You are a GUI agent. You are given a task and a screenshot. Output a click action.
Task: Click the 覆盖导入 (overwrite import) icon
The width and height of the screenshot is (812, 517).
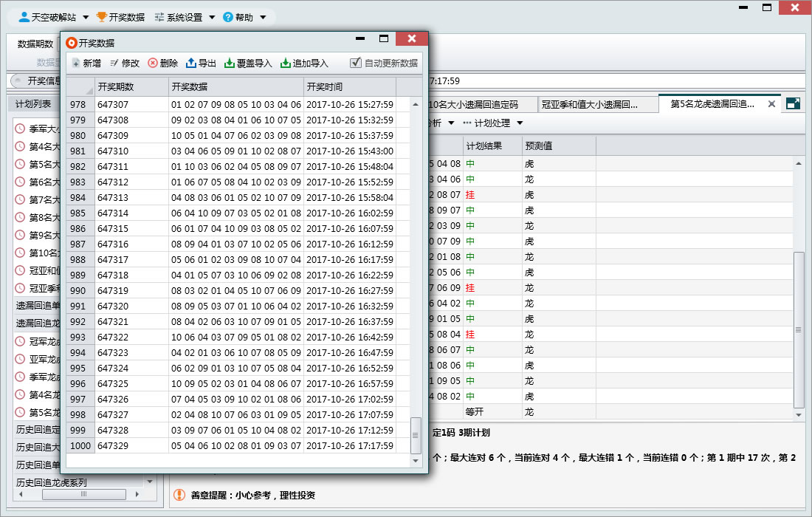230,64
